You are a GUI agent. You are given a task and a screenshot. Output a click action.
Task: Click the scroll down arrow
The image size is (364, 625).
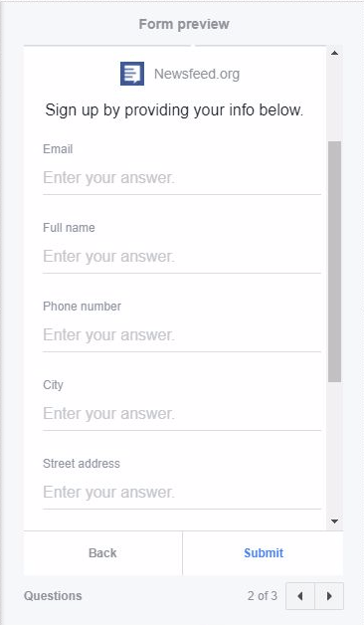(334, 521)
